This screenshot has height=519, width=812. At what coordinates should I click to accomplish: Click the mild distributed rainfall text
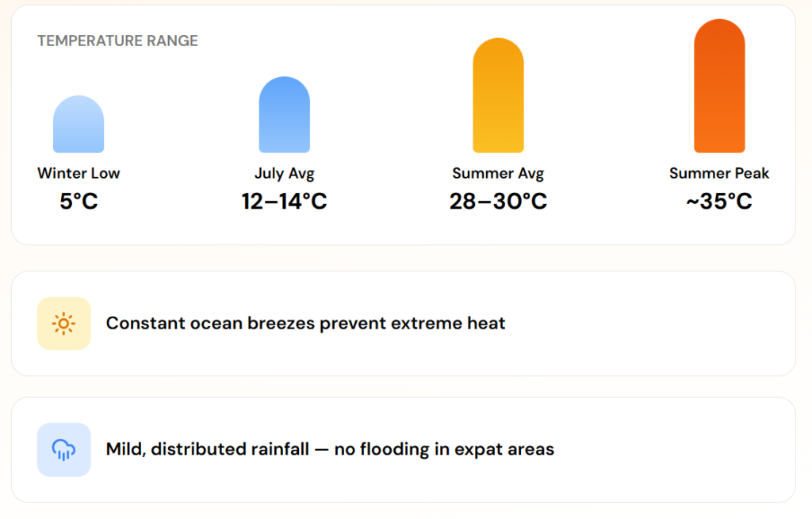tap(330, 450)
